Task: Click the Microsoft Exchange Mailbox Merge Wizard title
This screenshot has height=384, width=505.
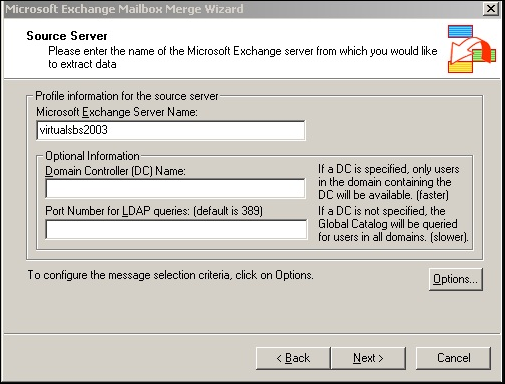Action: click(124, 9)
